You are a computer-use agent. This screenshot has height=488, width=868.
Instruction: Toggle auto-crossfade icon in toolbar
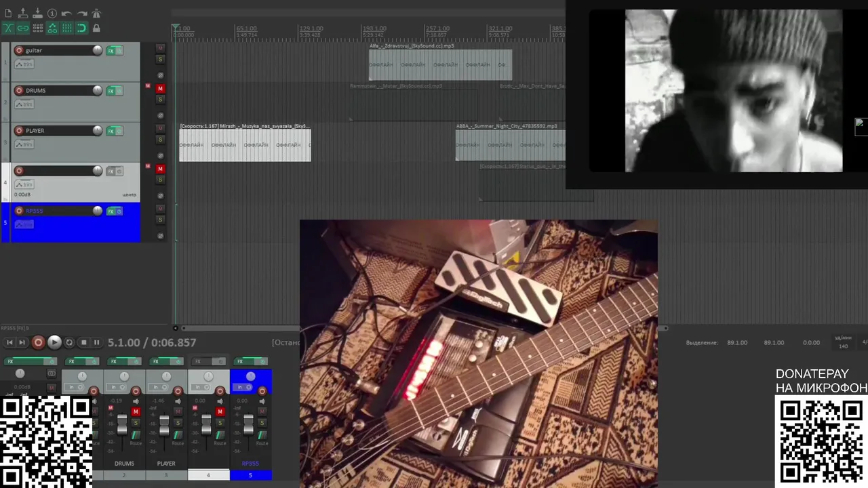click(8, 28)
